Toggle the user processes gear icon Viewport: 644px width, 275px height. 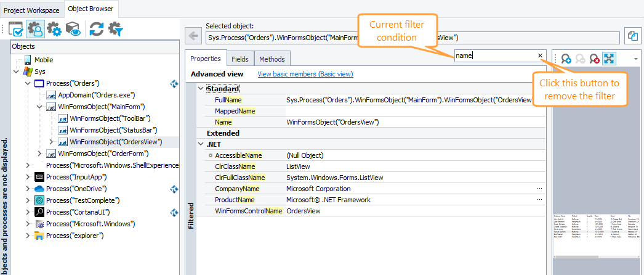pos(36,29)
